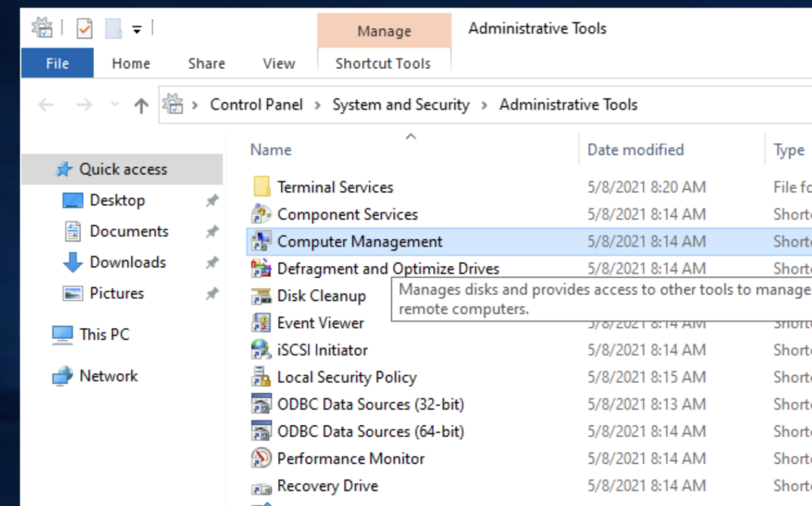The width and height of the screenshot is (812, 506).
Task: Click the Up arrow navigation button
Action: tap(141, 105)
